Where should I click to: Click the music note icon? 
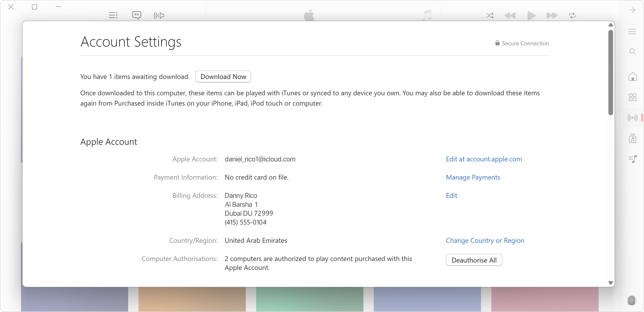427,15
